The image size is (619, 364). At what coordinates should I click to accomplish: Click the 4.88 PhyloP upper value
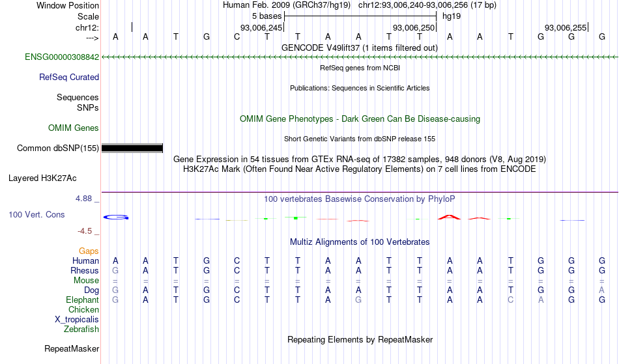pos(84,199)
